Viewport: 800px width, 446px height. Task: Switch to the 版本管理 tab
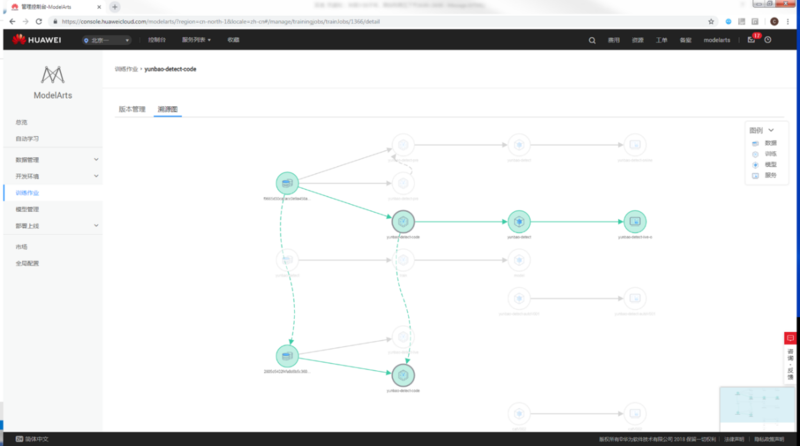(x=132, y=109)
